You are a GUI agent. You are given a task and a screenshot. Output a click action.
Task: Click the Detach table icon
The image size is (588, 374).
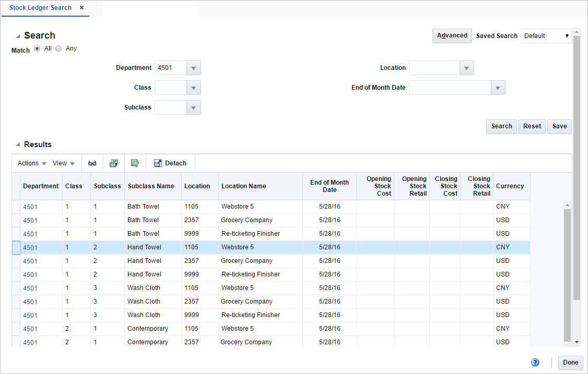click(x=170, y=163)
